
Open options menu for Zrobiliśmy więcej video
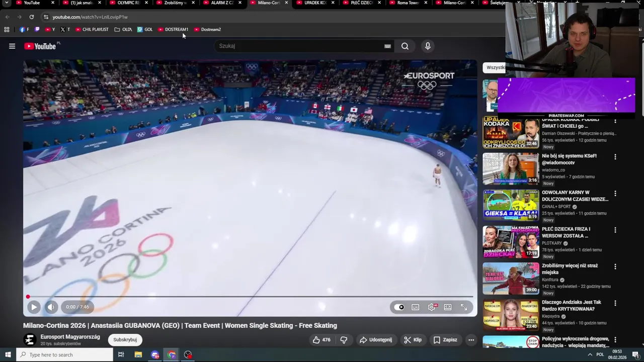point(615,267)
